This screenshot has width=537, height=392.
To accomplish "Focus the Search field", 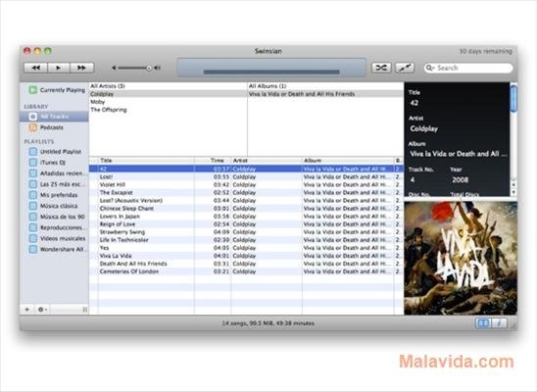I will click(x=468, y=68).
